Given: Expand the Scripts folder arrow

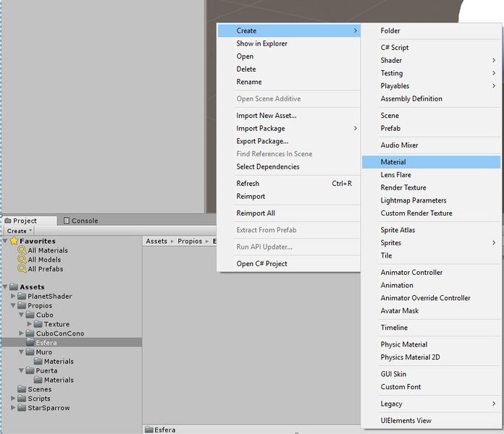Looking at the screenshot, I should (x=13, y=399).
